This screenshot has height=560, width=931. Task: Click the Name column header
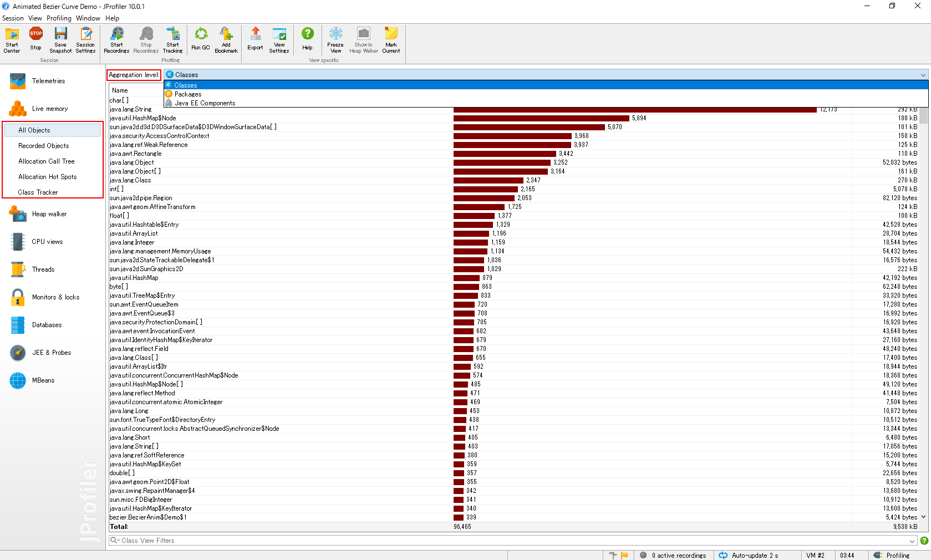pyautogui.click(x=136, y=90)
